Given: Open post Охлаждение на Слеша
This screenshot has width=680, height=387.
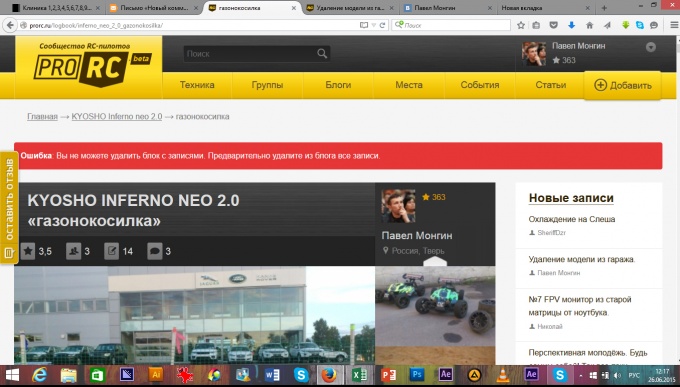Looking at the screenshot, I should (x=572, y=219).
